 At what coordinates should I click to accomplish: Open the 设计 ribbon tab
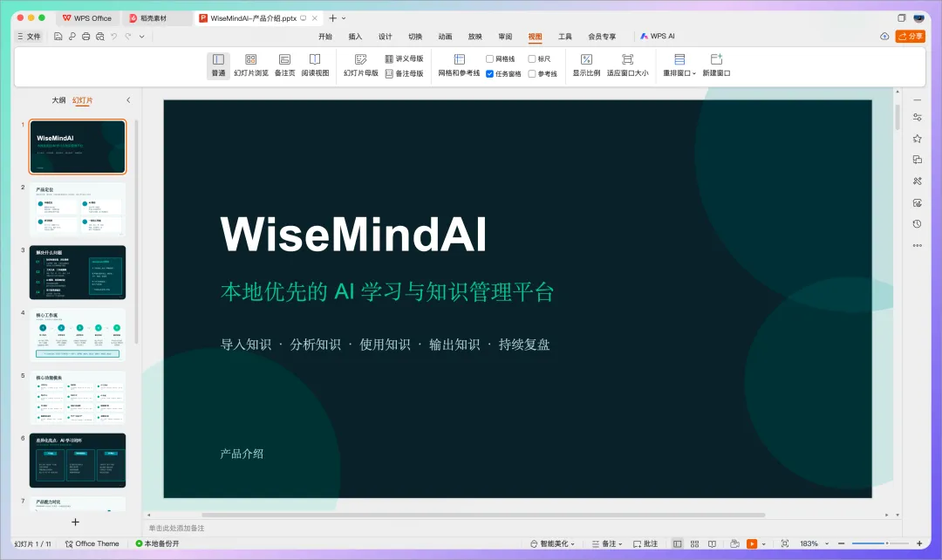point(386,37)
